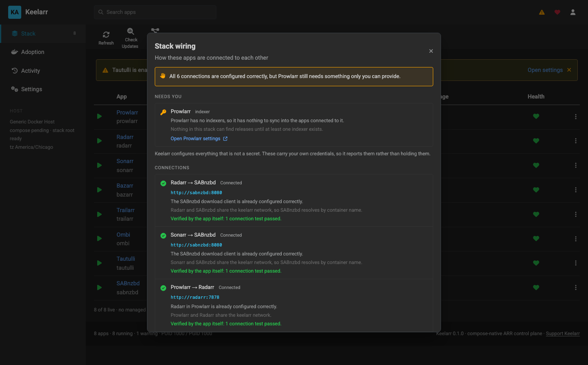Image resolution: width=588 pixels, height=365 pixels.
Task: Open the Settings page
Action: pyautogui.click(x=43, y=89)
